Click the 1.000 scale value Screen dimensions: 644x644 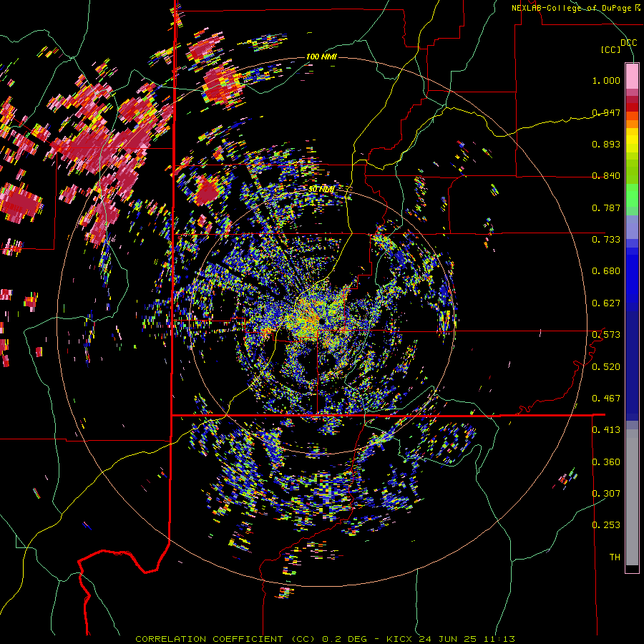pos(606,80)
